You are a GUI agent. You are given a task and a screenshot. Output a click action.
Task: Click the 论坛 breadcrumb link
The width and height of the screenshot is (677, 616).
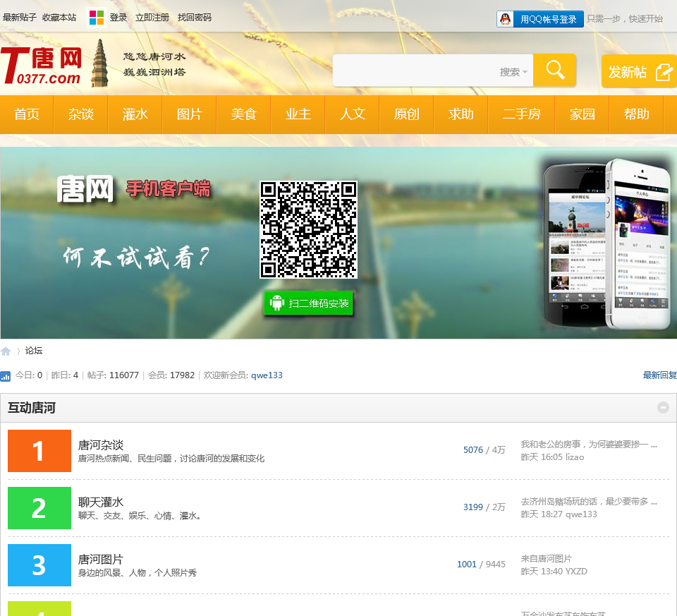point(34,351)
